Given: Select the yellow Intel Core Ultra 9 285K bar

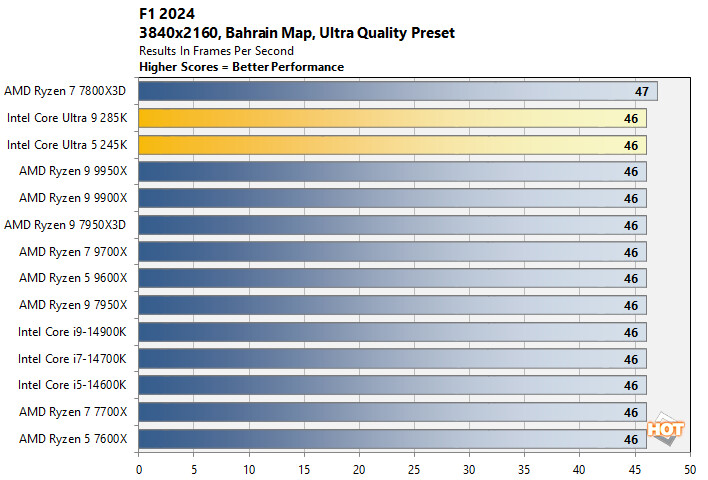Looking at the screenshot, I should pyautogui.click(x=392, y=118).
